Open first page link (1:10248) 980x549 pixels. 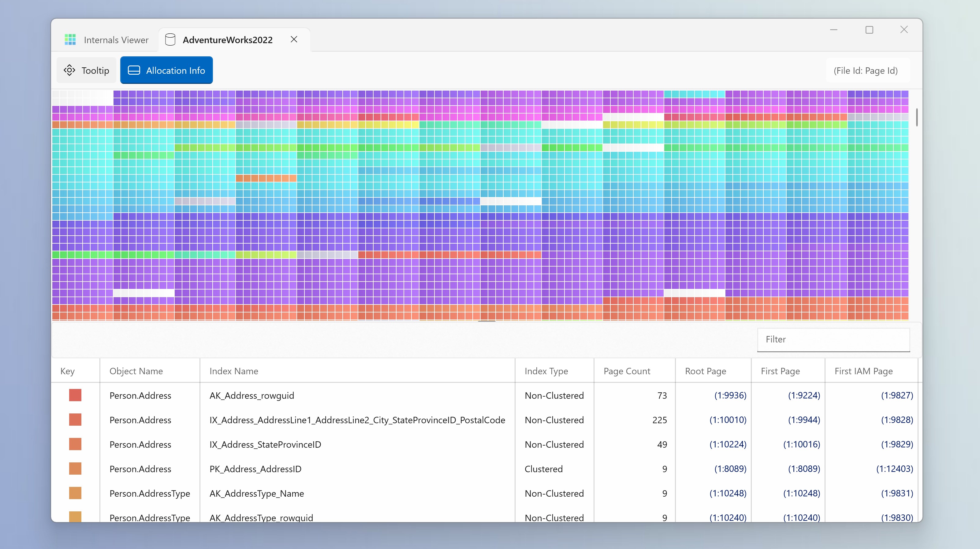click(x=801, y=493)
